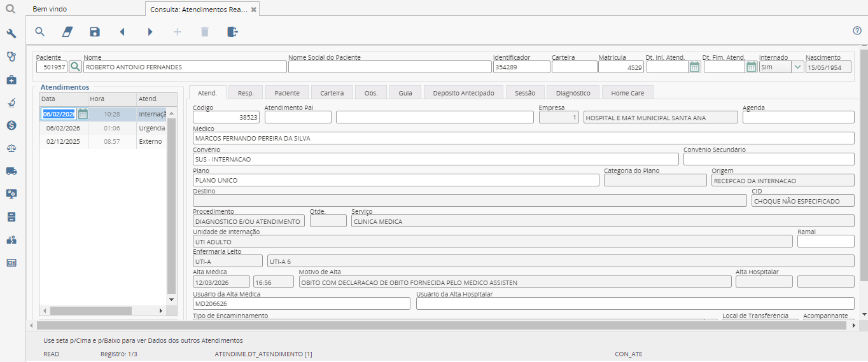Click the horizontal scrollbar under Atendimentos list
The width and height of the screenshot is (868, 362).
(x=90, y=311)
